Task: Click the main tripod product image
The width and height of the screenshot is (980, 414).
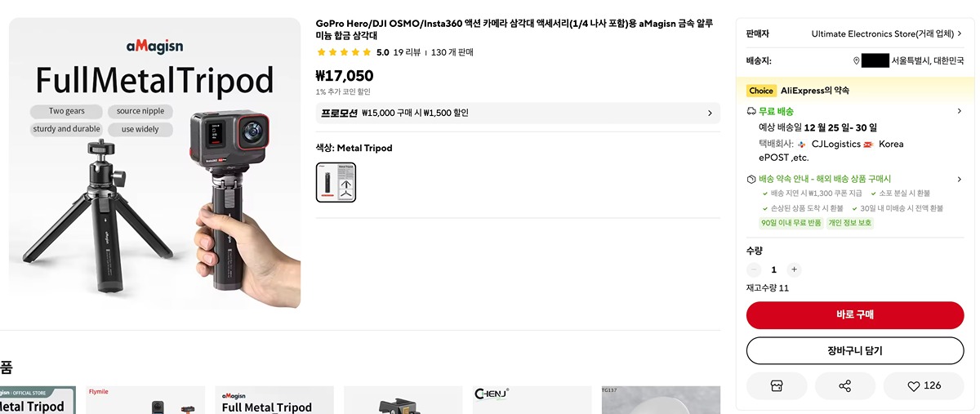Action: coord(154,163)
